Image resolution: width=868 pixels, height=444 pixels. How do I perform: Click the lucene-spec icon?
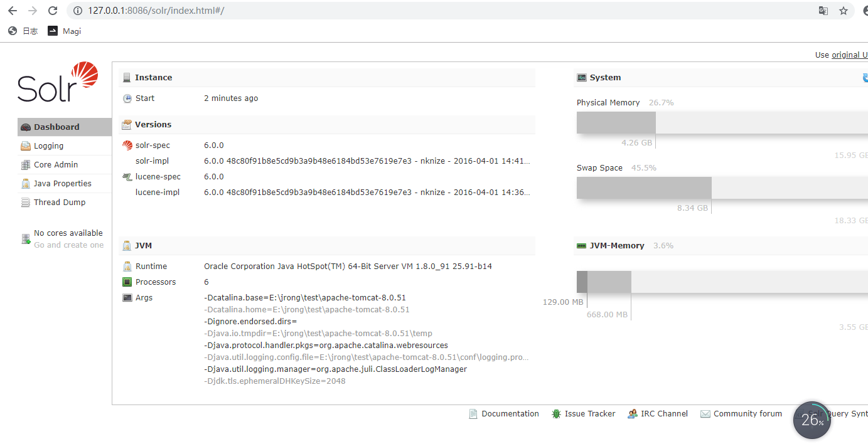click(127, 177)
